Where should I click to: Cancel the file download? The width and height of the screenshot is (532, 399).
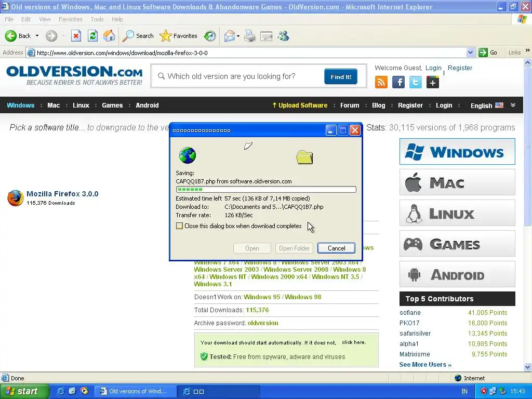[336, 248]
